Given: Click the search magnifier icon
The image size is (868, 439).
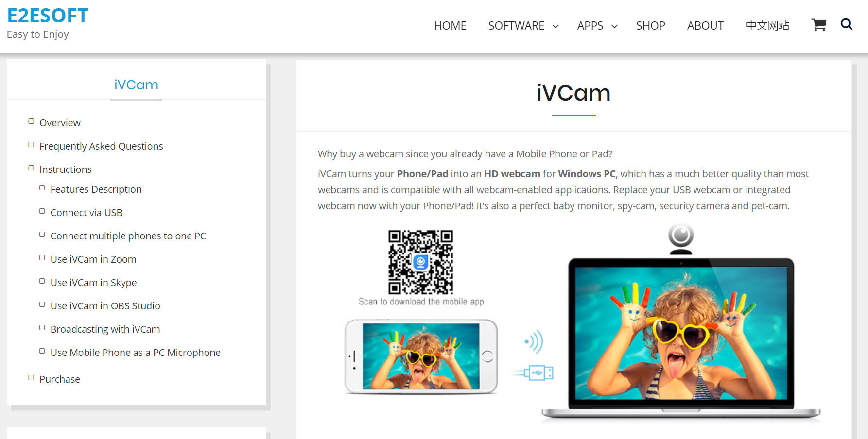Looking at the screenshot, I should [846, 24].
